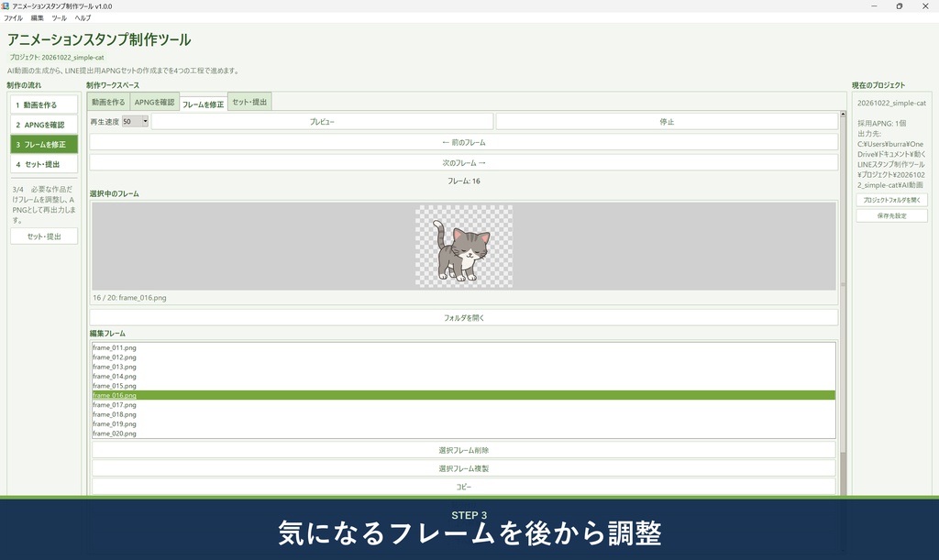Select frame_020.png in the list

coord(463,434)
